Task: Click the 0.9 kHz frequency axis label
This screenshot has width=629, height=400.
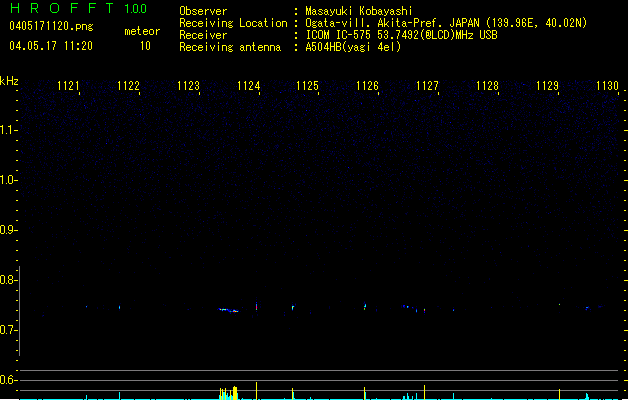Action: [8, 230]
